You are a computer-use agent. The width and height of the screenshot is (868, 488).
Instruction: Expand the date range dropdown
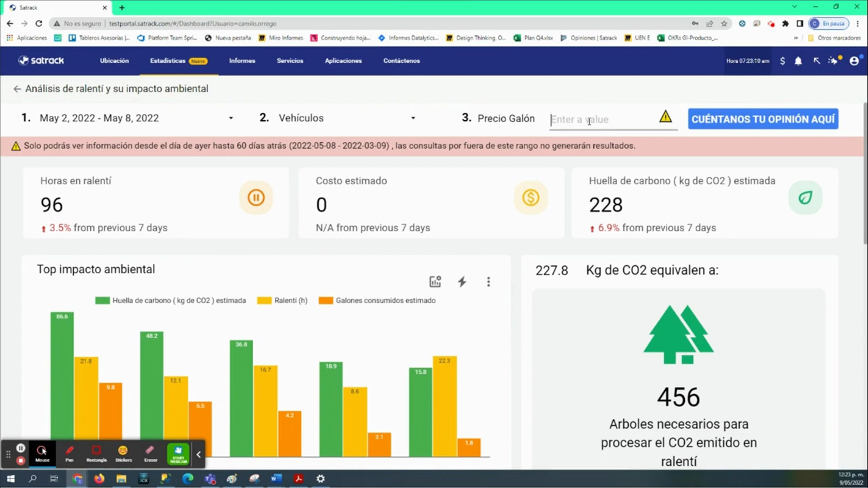tap(231, 118)
